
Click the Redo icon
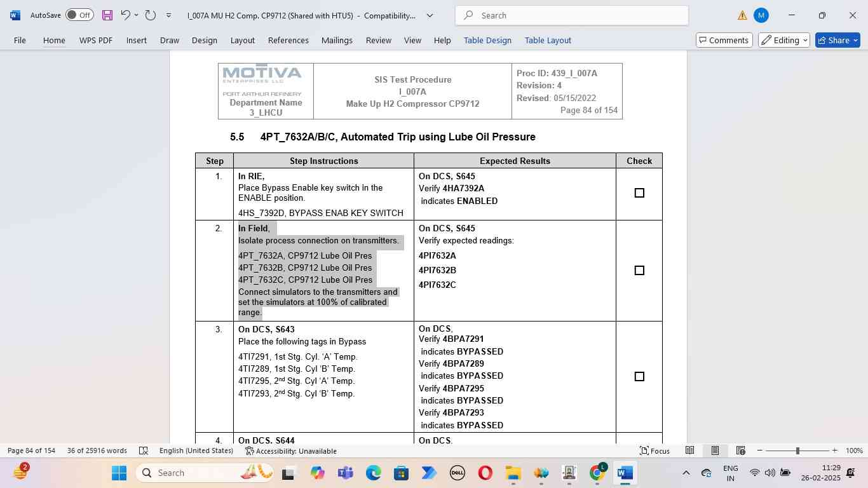pyautogui.click(x=150, y=15)
